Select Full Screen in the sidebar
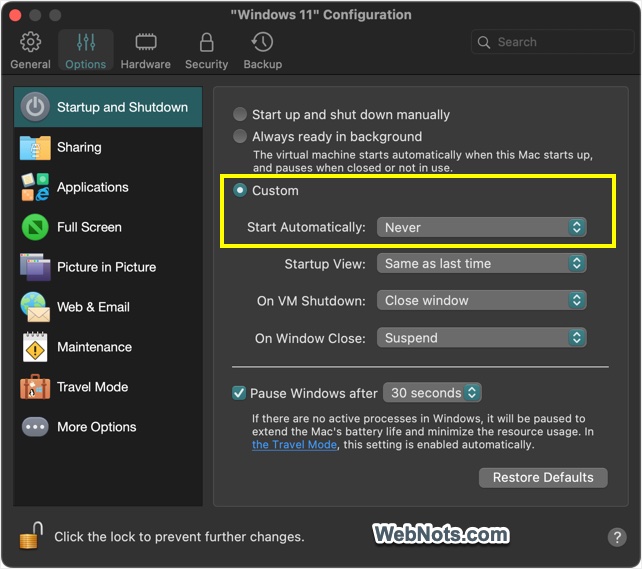642x569 pixels. 108,227
